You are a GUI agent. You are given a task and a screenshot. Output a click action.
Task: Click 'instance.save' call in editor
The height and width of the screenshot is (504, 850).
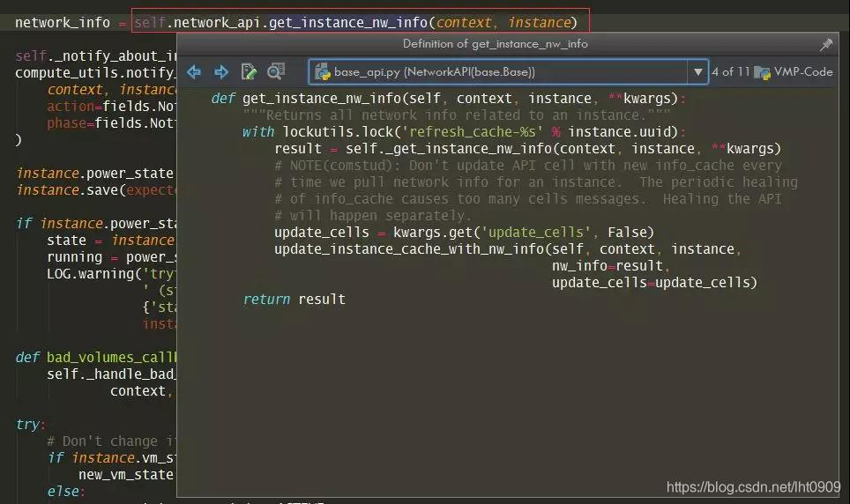point(67,190)
